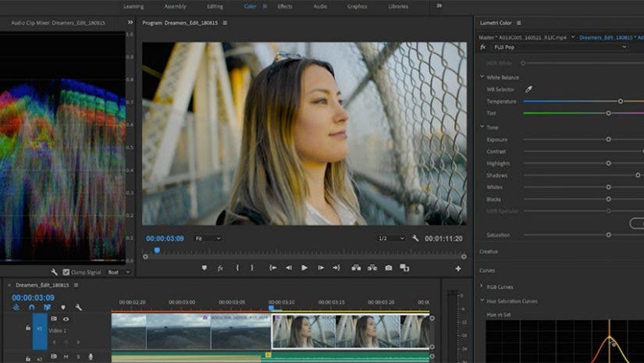The height and width of the screenshot is (363, 644).
Task: Mark Out point in Program monitor
Action: 252,268
